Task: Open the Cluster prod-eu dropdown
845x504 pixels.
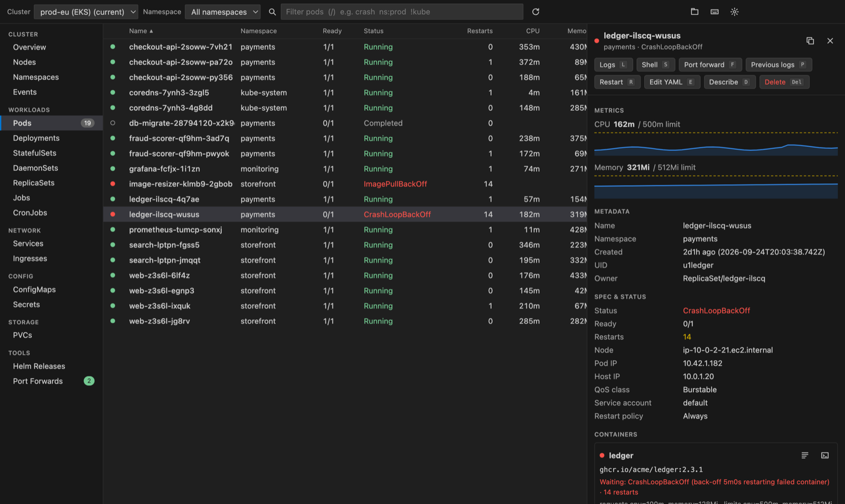Action: tap(86, 12)
